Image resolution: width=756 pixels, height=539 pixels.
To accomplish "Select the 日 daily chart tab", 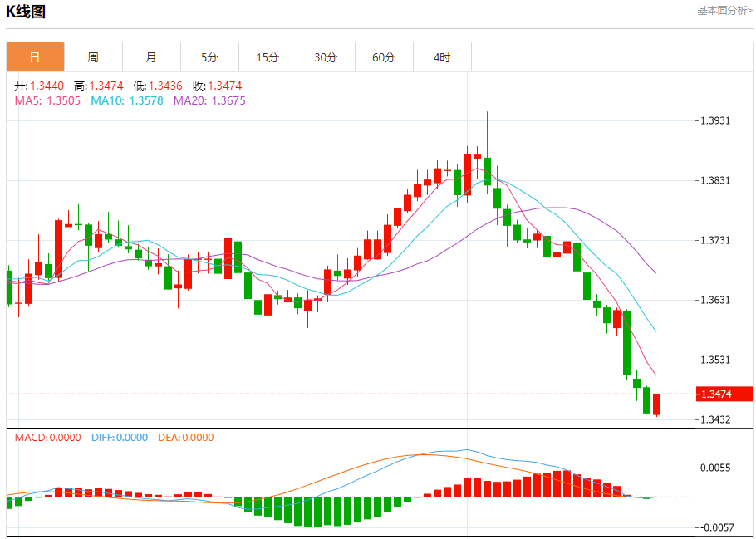I will [x=35, y=57].
